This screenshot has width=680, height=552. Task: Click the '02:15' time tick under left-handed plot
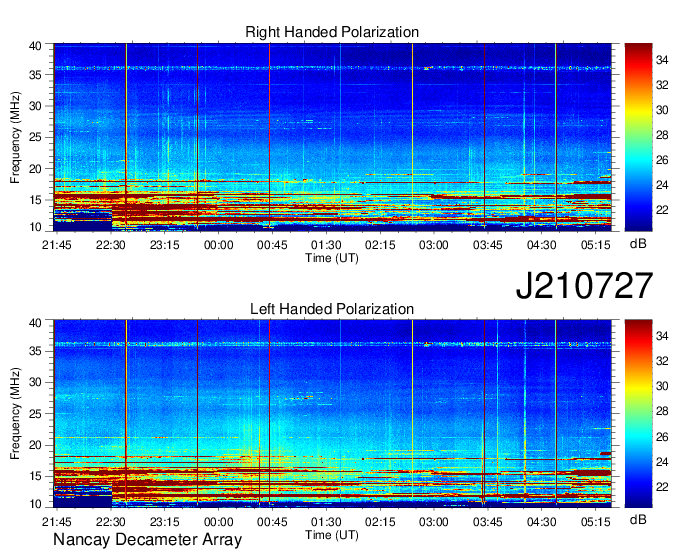(x=380, y=522)
